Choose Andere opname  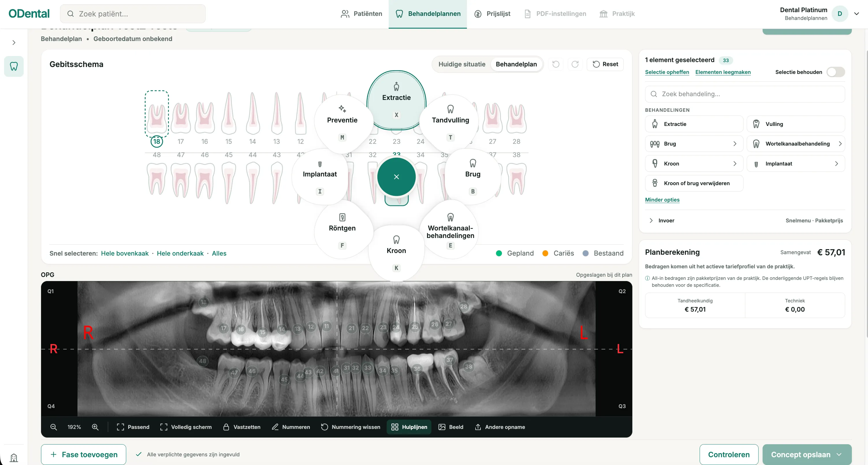[x=500, y=427]
